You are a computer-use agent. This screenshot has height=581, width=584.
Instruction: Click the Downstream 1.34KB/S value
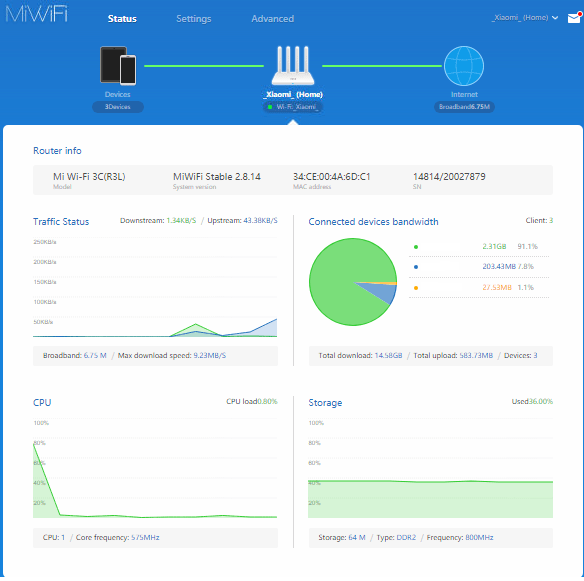(181, 220)
